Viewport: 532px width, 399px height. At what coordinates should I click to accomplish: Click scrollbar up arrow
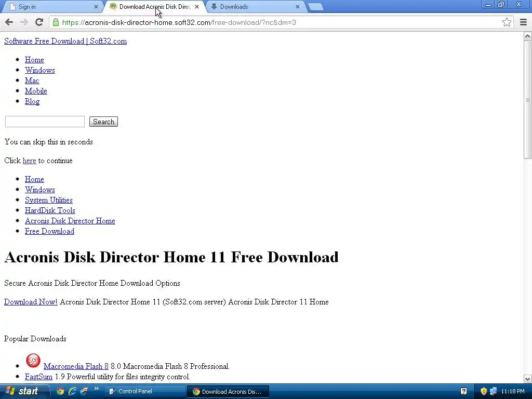click(x=528, y=36)
